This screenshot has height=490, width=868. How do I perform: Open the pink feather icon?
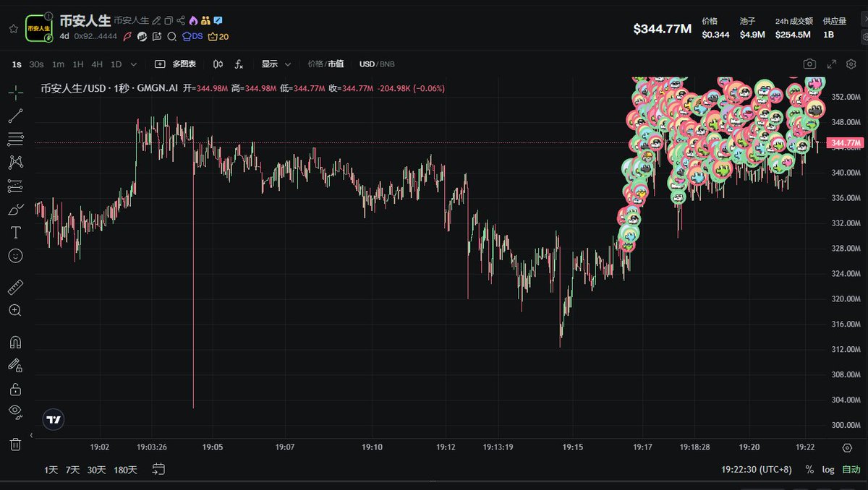[x=128, y=37]
